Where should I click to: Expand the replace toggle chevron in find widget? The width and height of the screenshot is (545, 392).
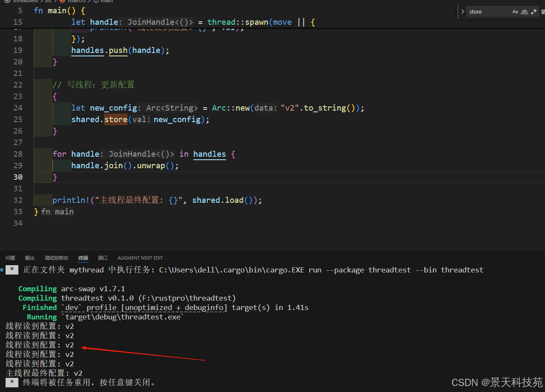[x=463, y=12]
